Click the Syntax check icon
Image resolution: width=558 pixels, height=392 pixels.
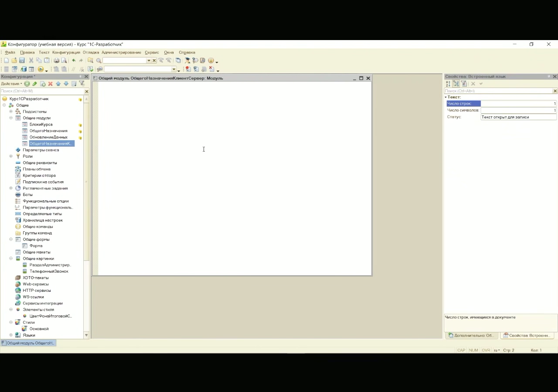click(91, 69)
